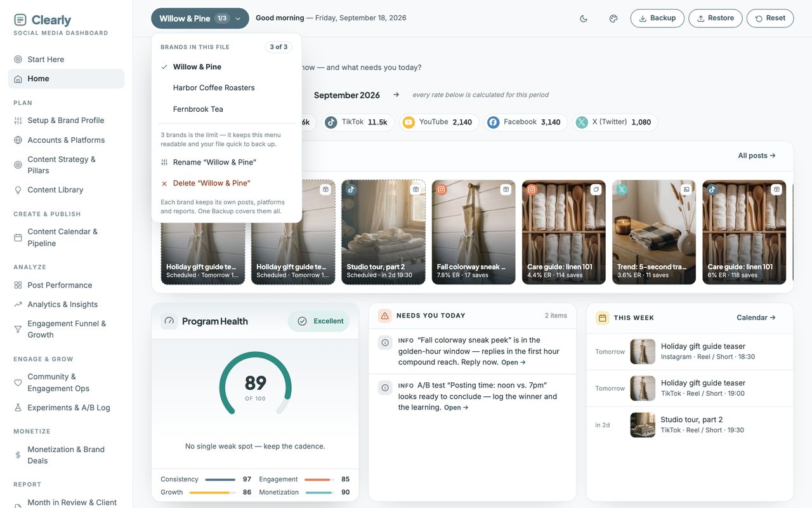Open Trend: 5-second post thumbnail
This screenshot has height=508, width=812.
653,232
